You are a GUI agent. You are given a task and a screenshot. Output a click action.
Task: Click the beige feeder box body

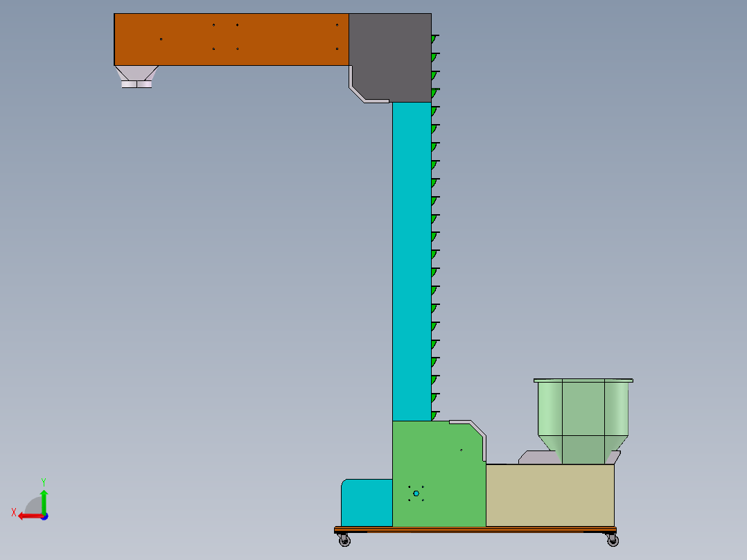(550, 496)
